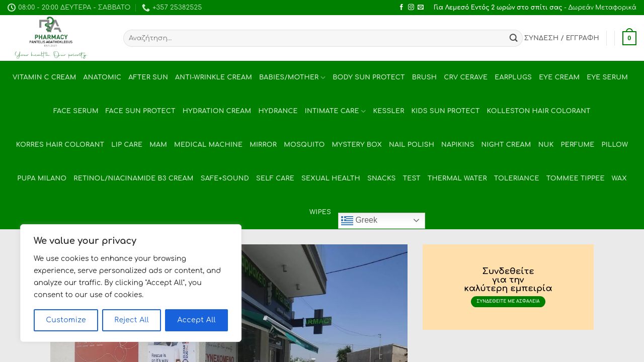Open RETINOL/NIACINAMIDE B3 CREAM category
Viewport: 644px width, 362px height.
point(133,178)
